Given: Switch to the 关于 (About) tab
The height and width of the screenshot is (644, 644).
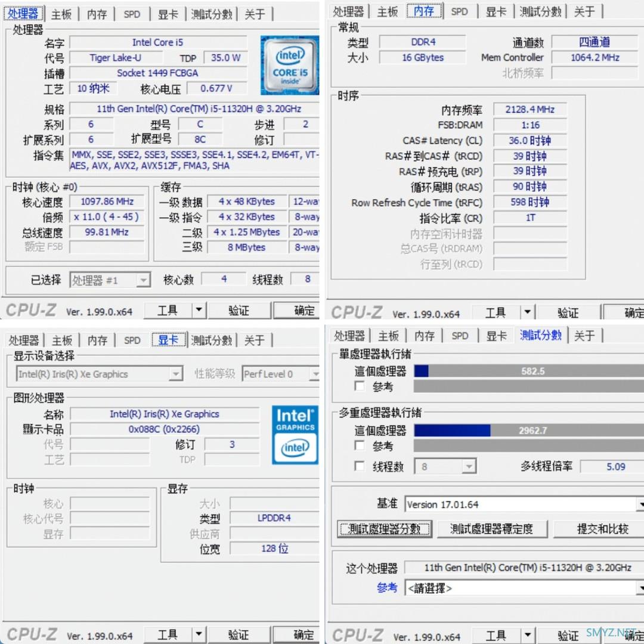Looking at the screenshot, I should 255,14.
